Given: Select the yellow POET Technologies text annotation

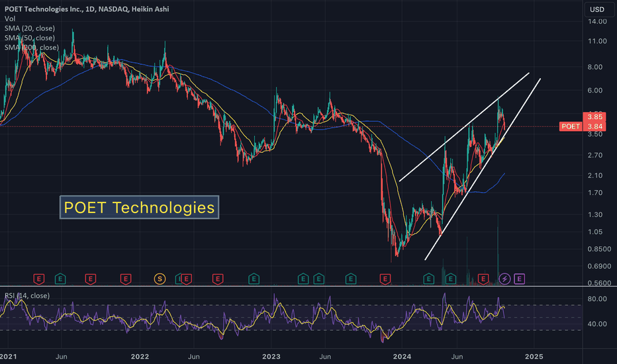Looking at the screenshot, I should pyautogui.click(x=139, y=207).
